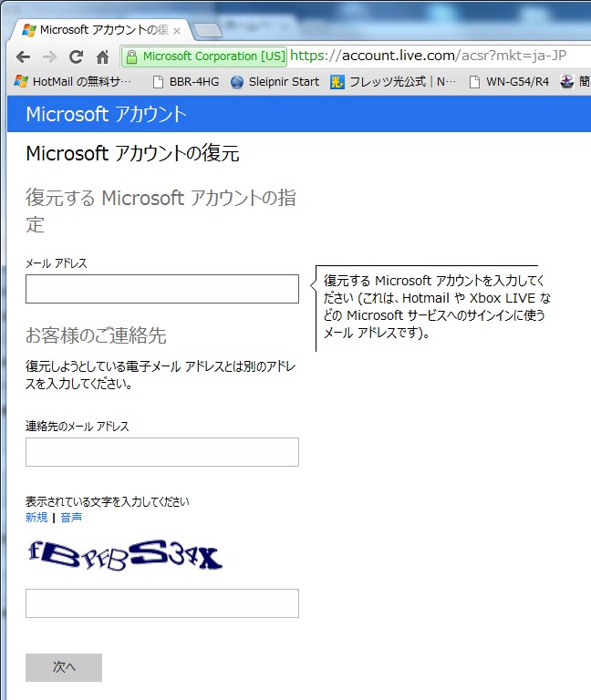This screenshot has width=591, height=700.
Task: Open a new tab button
Action: coord(207,30)
